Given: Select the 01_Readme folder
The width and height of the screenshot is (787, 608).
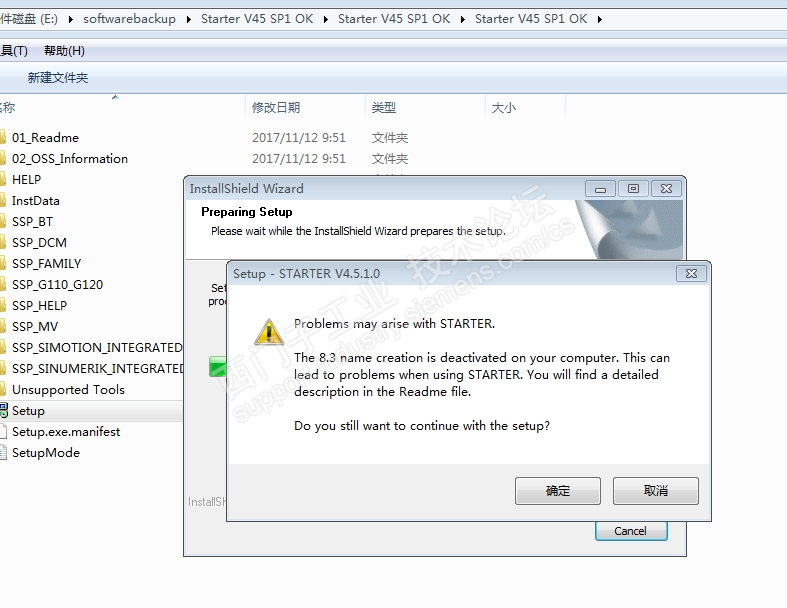Looking at the screenshot, I should coord(45,138).
